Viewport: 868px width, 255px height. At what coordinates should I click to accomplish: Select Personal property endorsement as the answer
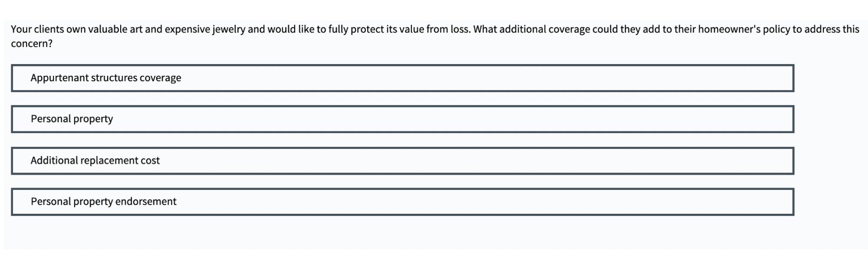pyautogui.click(x=402, y=202)
